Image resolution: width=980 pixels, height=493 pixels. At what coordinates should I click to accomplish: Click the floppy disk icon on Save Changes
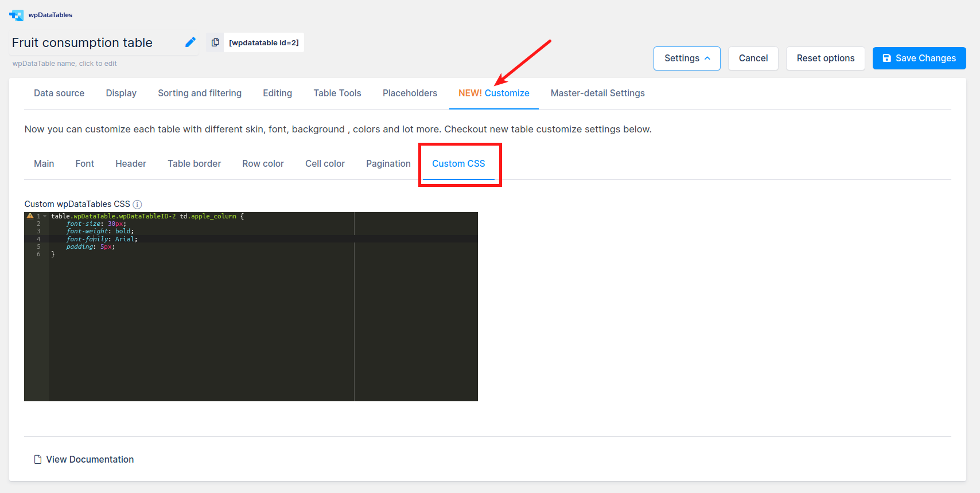(x=886, y=58)
